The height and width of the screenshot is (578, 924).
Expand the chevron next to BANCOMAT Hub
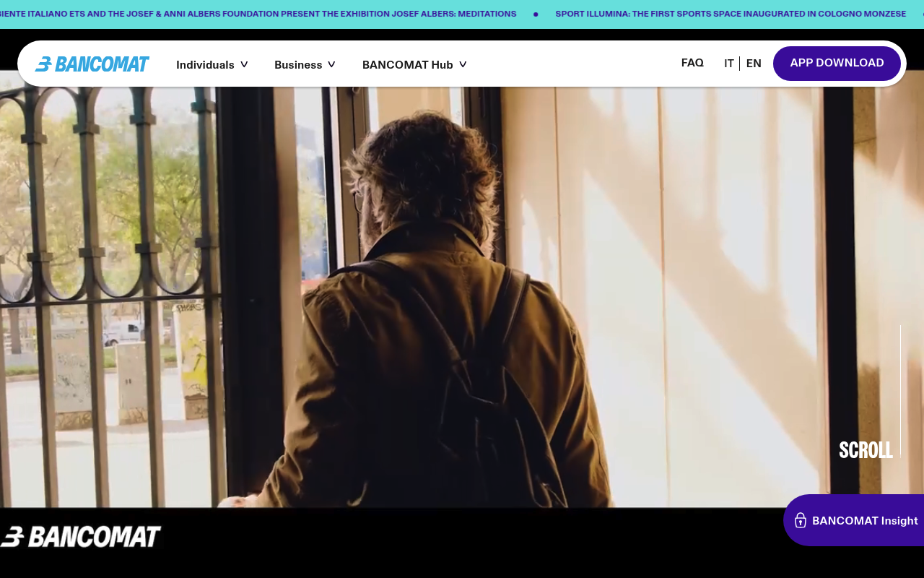[x=463, y=64]
